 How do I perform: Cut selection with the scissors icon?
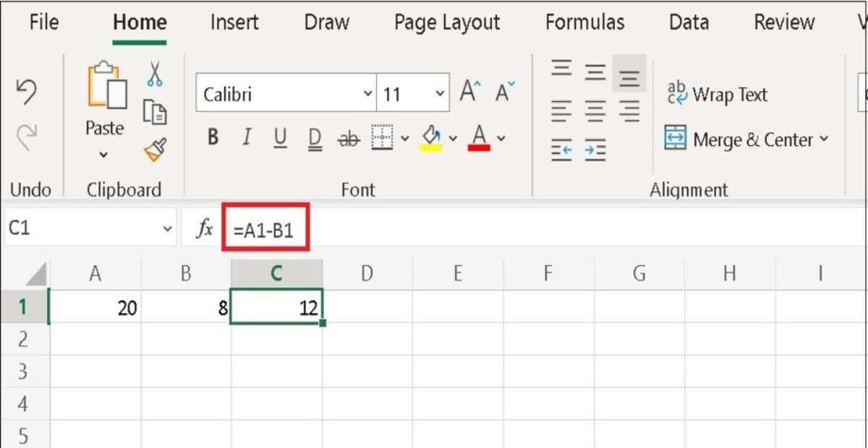pos(155,74)
